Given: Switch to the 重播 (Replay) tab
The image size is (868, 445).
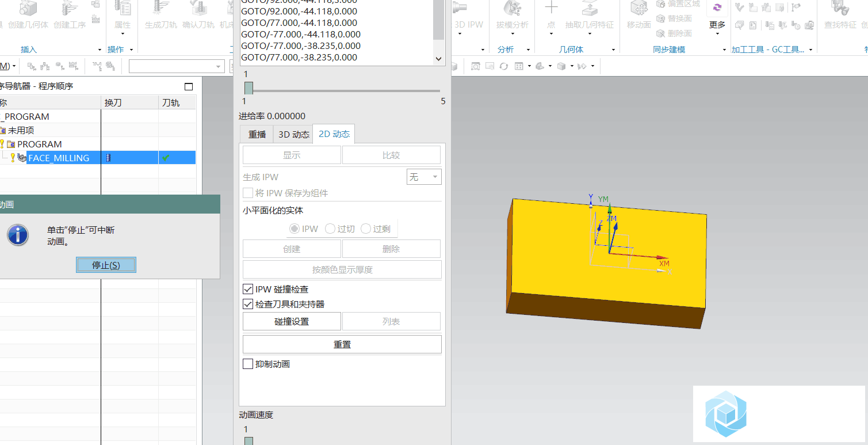Looking at the screenshot, I should (x=257, y=134).
